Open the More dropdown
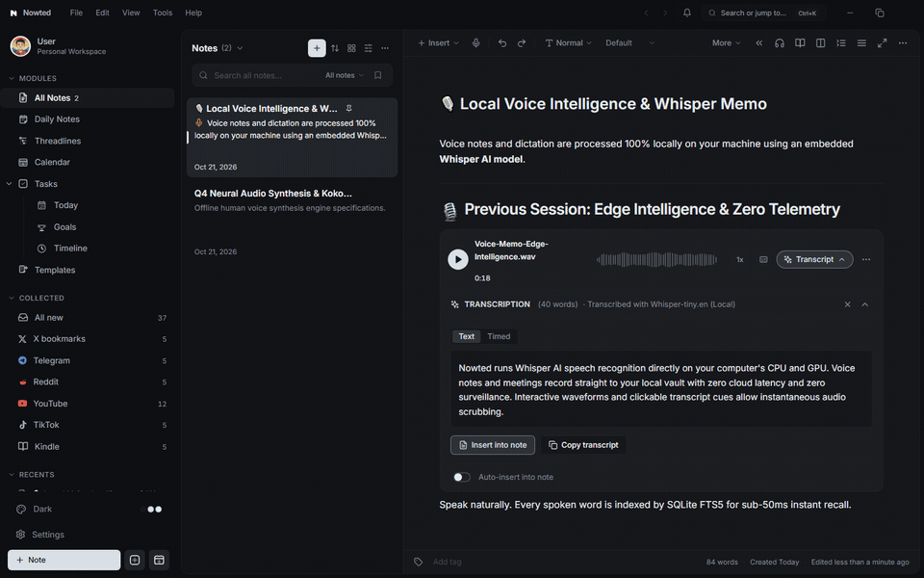Viewport: 924px width, 578px height. coord(726,43)
